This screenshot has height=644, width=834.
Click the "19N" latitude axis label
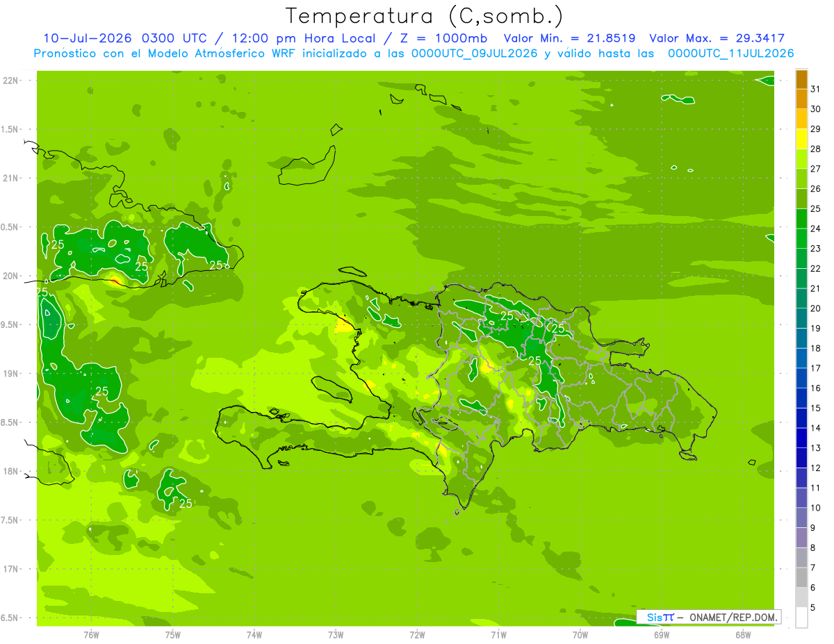tap(11, 374)
